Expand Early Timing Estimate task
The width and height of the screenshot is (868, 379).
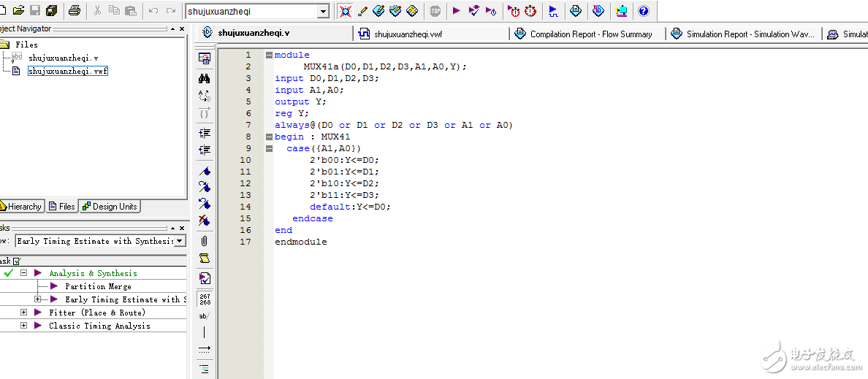pyautogui.click(x=38, y=299)
